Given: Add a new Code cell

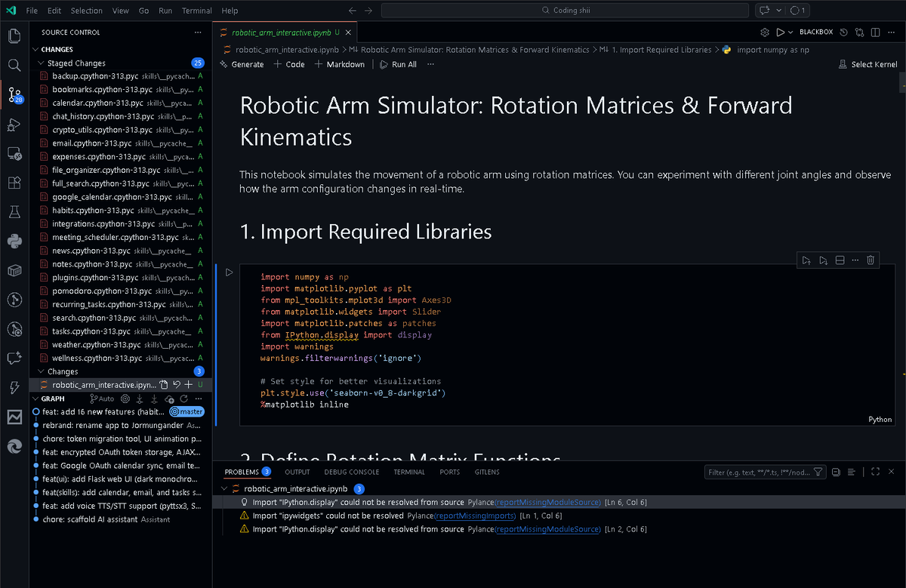Looking at the screenshot, I should tap(289, 64).
